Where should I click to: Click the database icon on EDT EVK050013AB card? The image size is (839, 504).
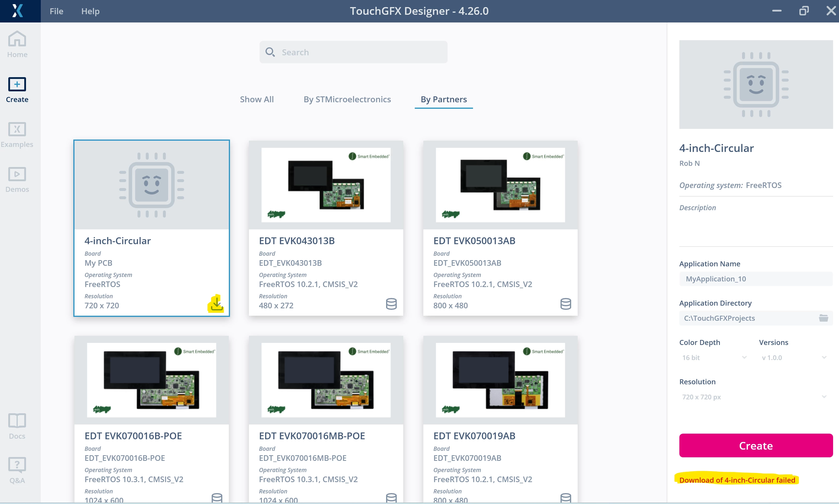566,304
